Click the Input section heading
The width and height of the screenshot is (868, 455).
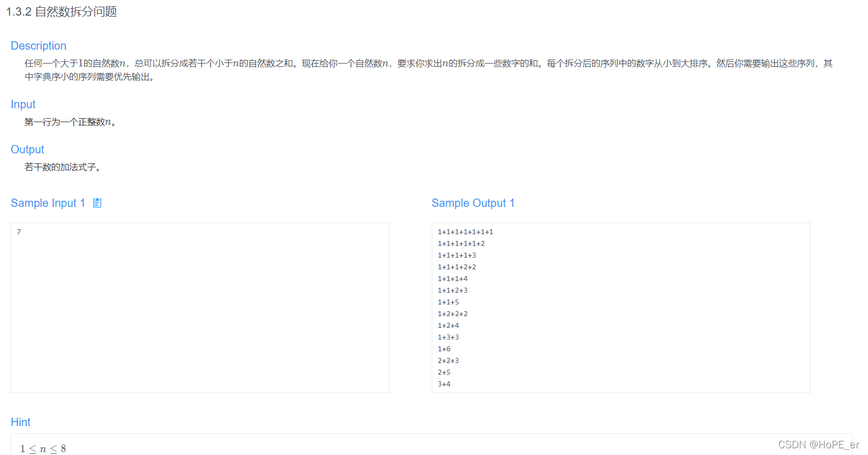coord(23,104)
